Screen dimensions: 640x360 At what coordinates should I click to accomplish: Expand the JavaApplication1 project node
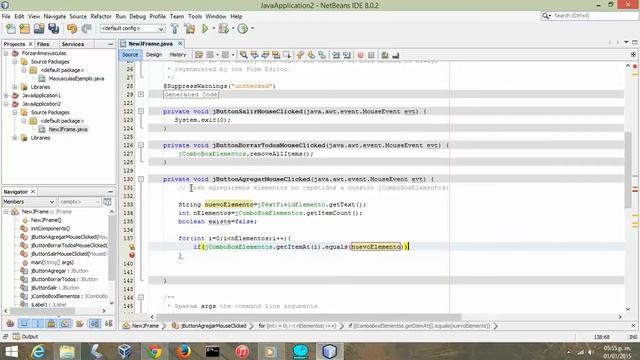[6, 96]
